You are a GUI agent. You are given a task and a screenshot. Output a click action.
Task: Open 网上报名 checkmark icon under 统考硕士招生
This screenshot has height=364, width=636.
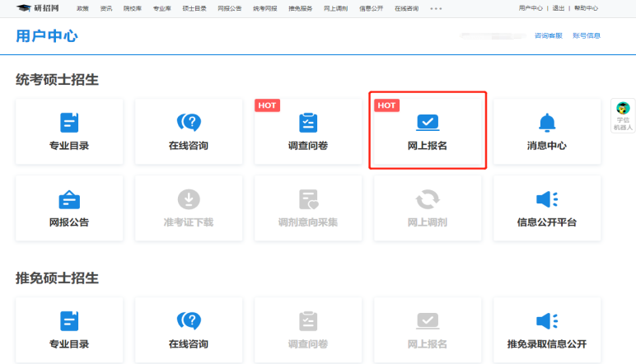(428, 123)
